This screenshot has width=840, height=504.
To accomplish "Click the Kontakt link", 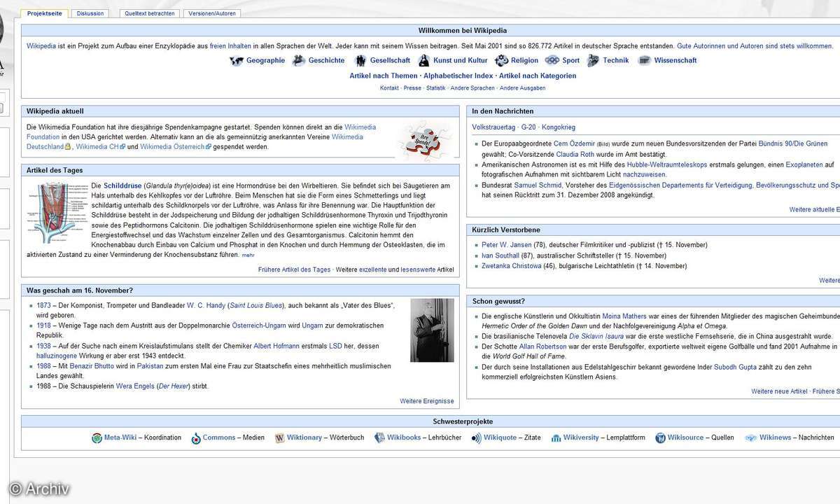I will pyautogui.click(x=389, y=88).
